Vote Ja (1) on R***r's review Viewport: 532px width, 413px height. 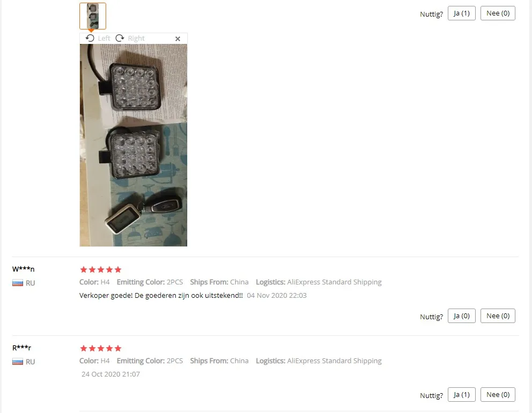point(461,395)
